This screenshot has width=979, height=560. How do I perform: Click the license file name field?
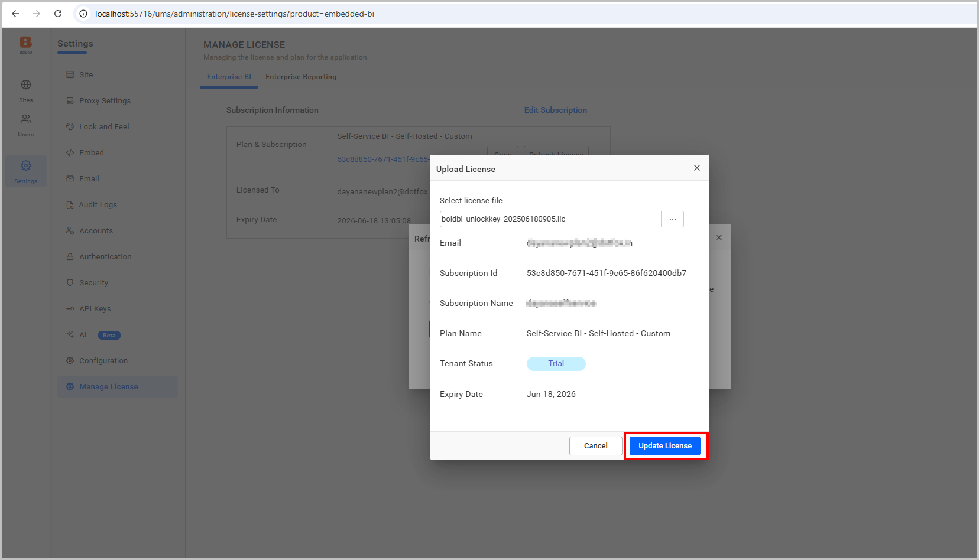(550, 219)
